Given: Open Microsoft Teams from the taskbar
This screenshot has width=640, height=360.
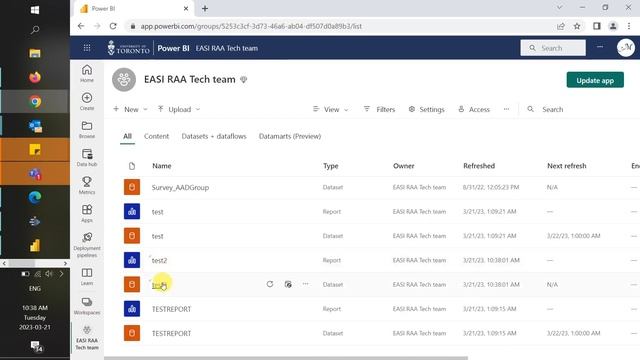Looking at the screenshot, I should 35,174.
